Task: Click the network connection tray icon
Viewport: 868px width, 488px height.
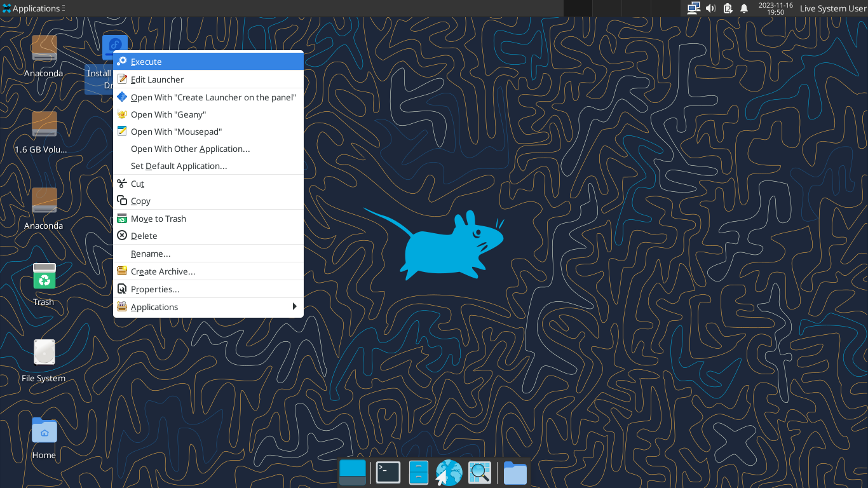Action: pyautogui.click(x=694, y=8)
